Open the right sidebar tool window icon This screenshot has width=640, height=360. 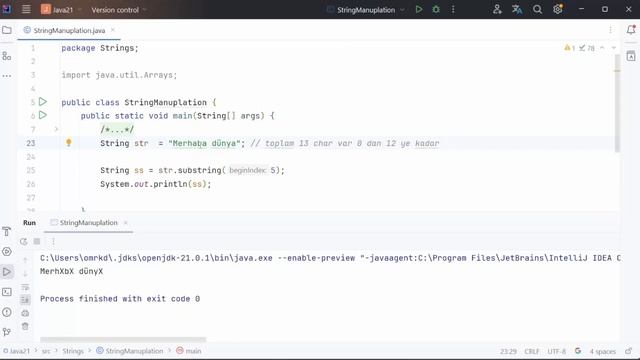point(631,56)
